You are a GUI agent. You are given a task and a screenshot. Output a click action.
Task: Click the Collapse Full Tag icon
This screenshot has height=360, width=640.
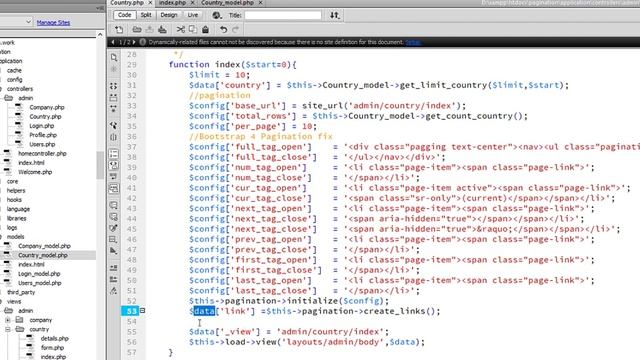113,86
